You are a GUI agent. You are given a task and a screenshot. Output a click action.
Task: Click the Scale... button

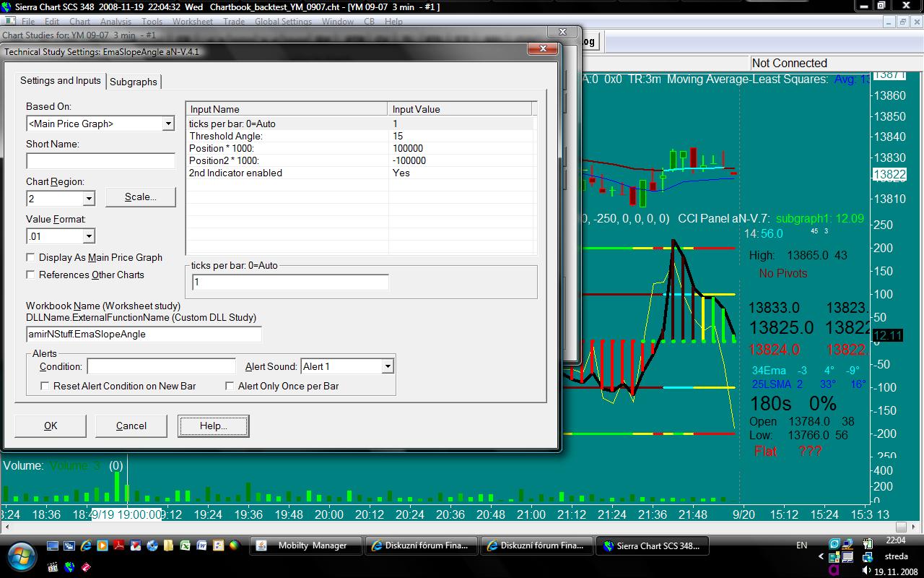(140, 197)
